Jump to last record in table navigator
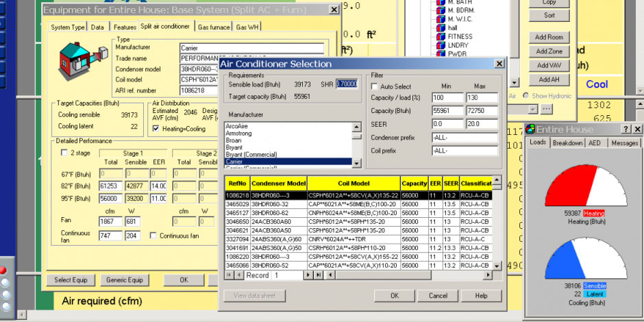This screenshot has width=644, height=322. 319,275
